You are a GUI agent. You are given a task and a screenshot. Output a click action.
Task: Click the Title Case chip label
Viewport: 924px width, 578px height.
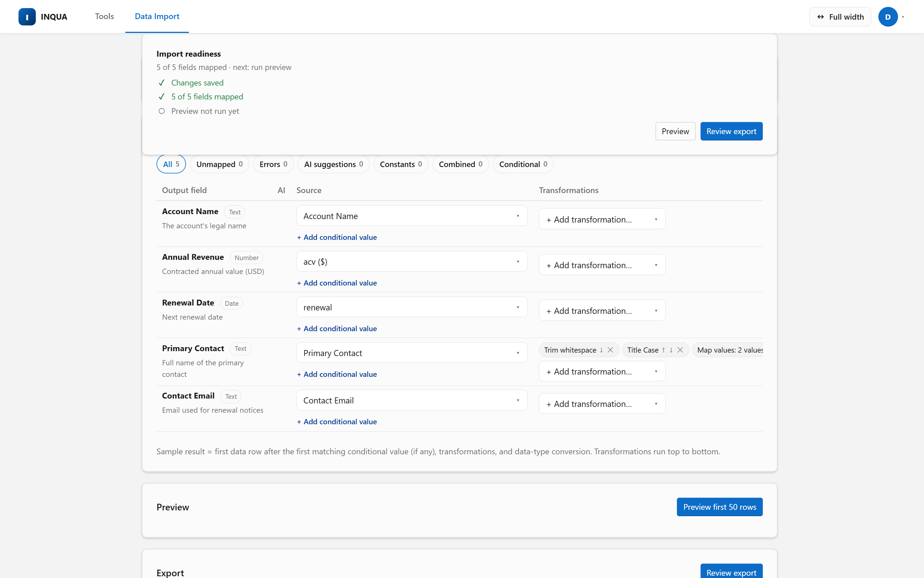[x=642, y=350]
